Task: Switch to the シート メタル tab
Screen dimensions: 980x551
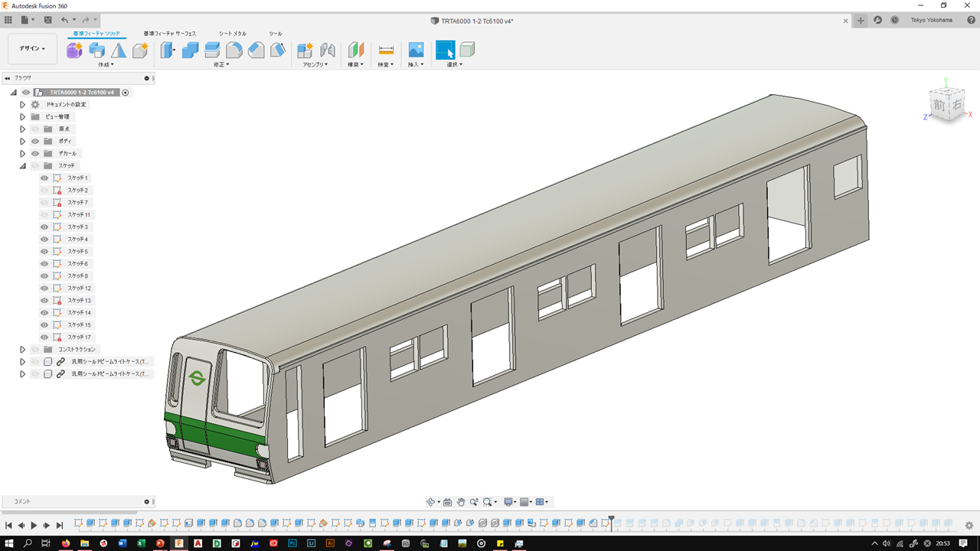Action: click(x=232, y=34)
